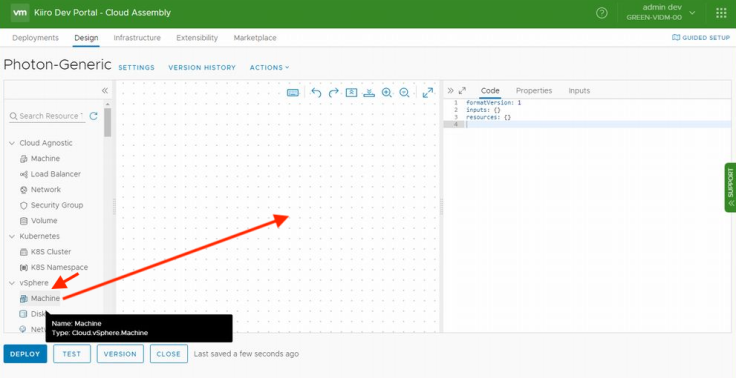Select the Cloud Agnostic Network resource
The height and width of the screenshot is (378, 736).
click(x=40, y=190)
